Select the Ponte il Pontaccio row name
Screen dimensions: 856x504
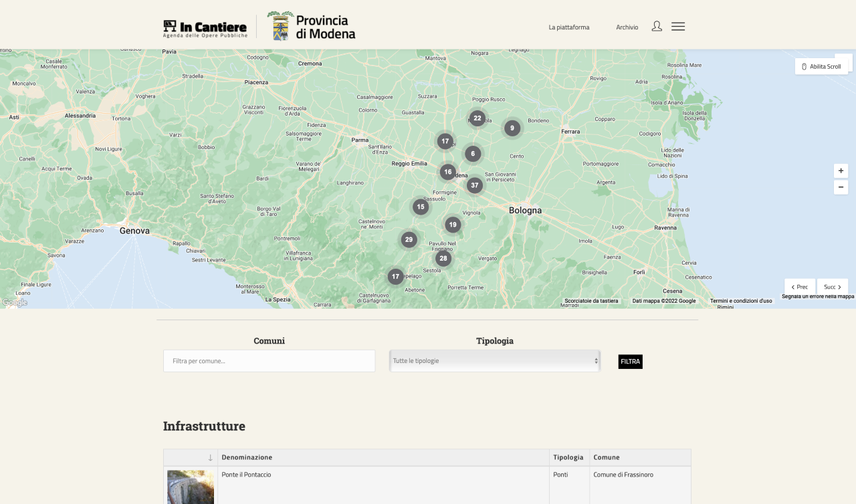click(246, 475)
